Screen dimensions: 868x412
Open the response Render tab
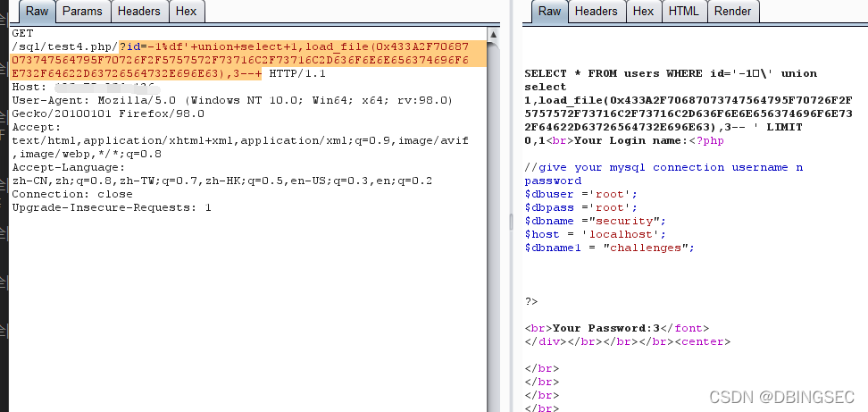(x=732, y=11)
